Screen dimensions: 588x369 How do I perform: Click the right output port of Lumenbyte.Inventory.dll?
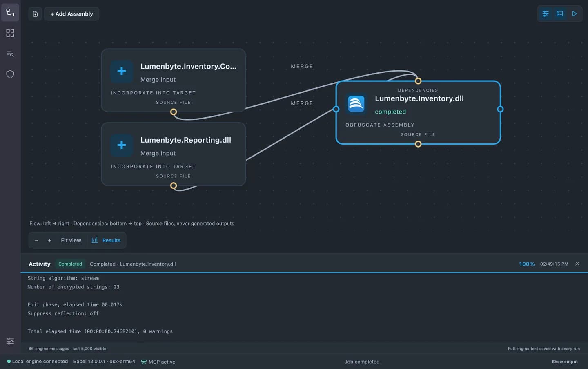500,109
